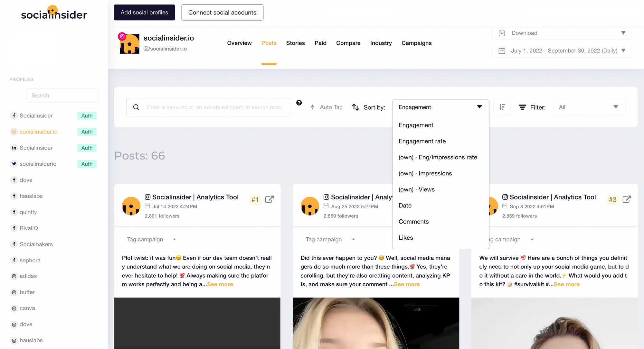Open the Campaigns tab
Viewport: 644px width, 349px height.
[416, 43]
